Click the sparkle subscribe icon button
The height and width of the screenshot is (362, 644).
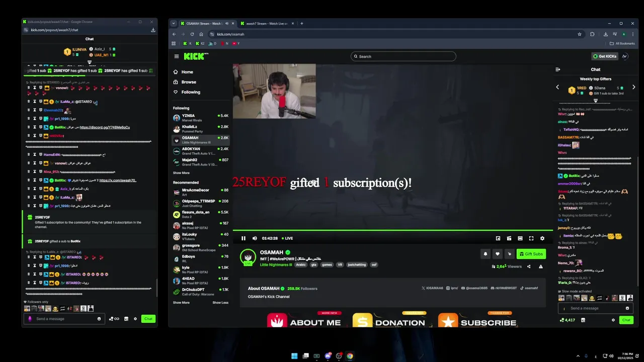click(510, 254)
